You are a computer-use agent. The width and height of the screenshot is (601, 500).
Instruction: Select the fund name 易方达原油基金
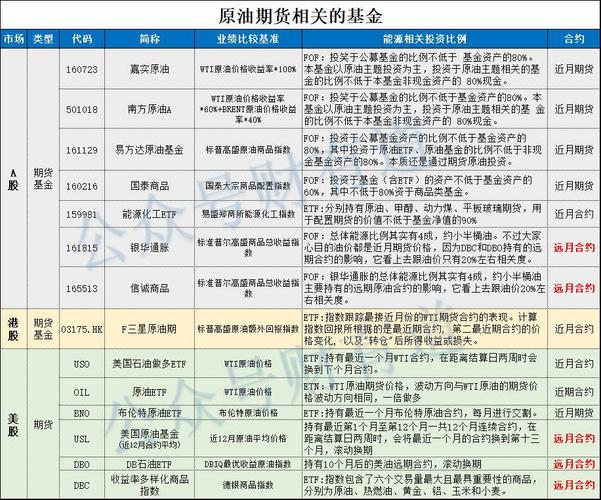[149, 150]
